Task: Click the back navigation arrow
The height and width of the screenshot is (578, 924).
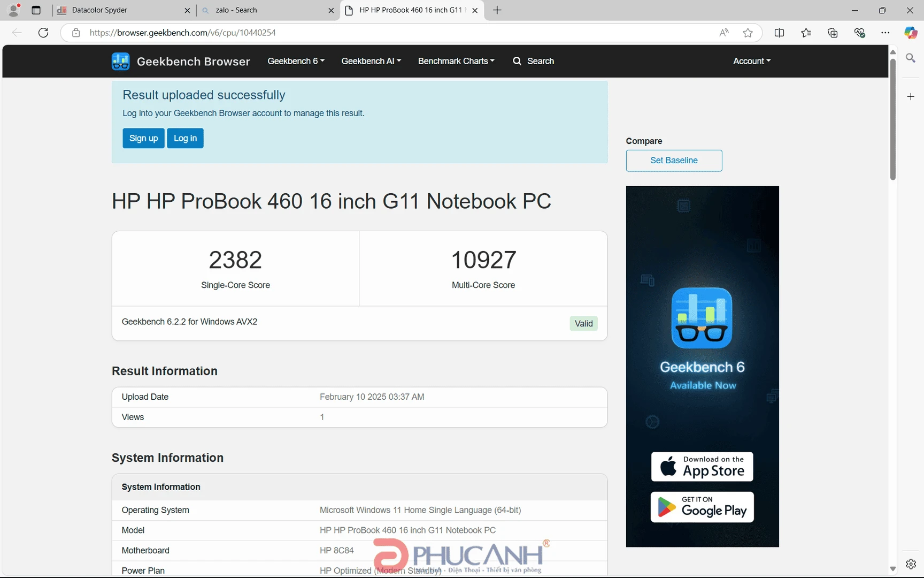Action: pos(17,33)
